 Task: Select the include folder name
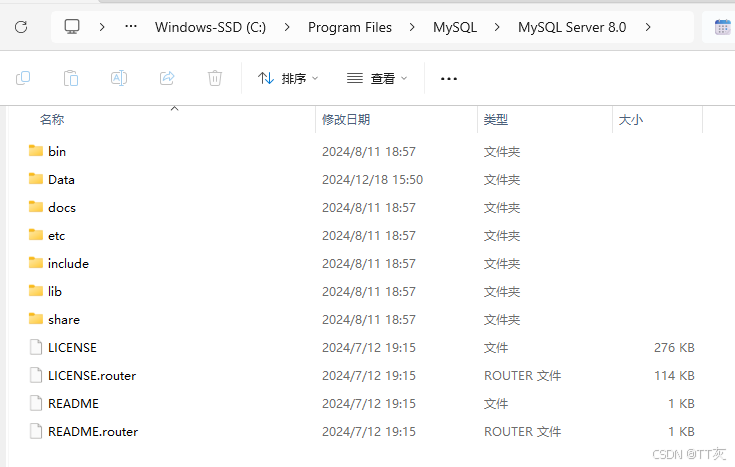point(68,264)
